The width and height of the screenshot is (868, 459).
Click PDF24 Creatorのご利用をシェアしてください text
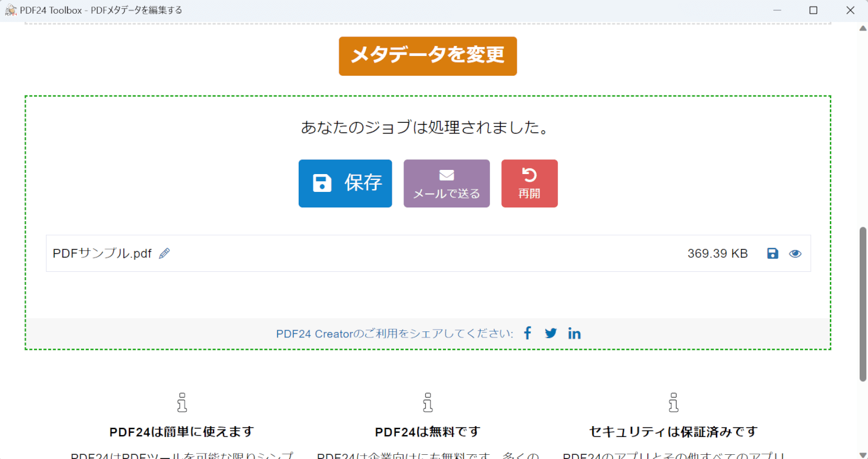(x=395, y=334)
